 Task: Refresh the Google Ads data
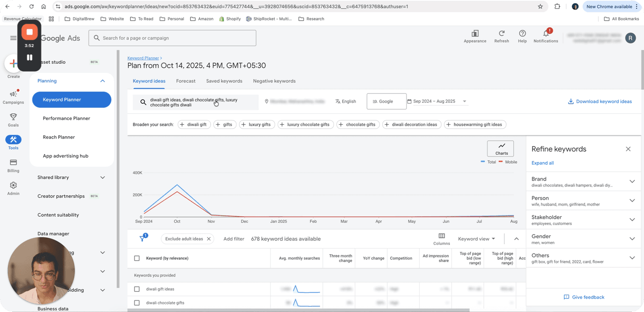coord(501,37)
